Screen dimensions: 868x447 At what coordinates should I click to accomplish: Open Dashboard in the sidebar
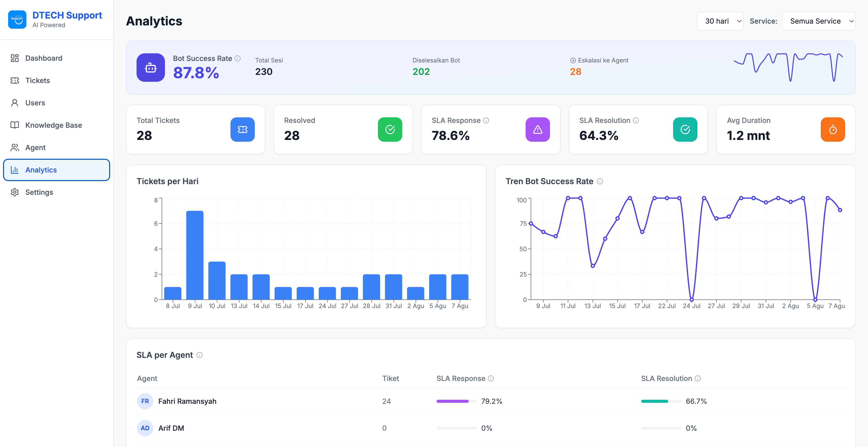(56, 58)
